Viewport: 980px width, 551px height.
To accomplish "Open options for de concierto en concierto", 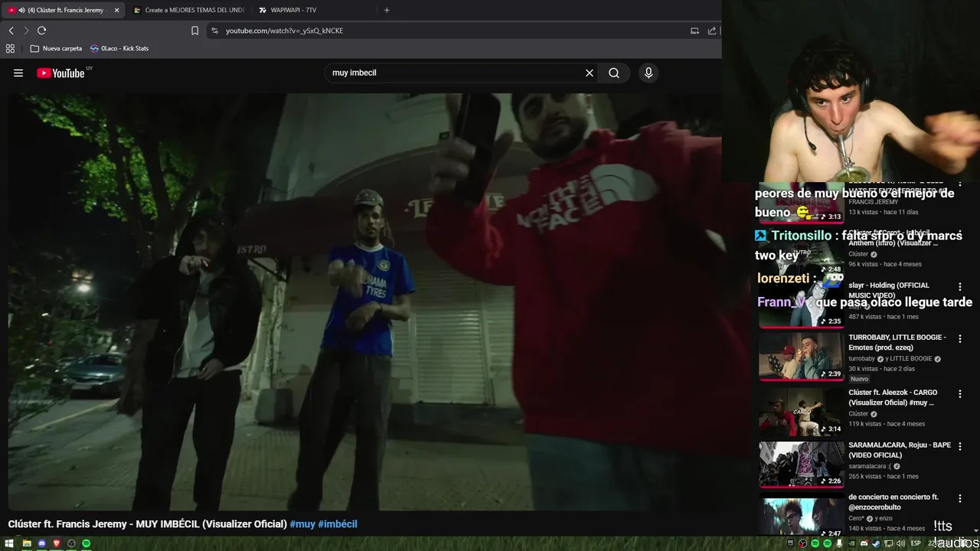I will click(959, 498).
